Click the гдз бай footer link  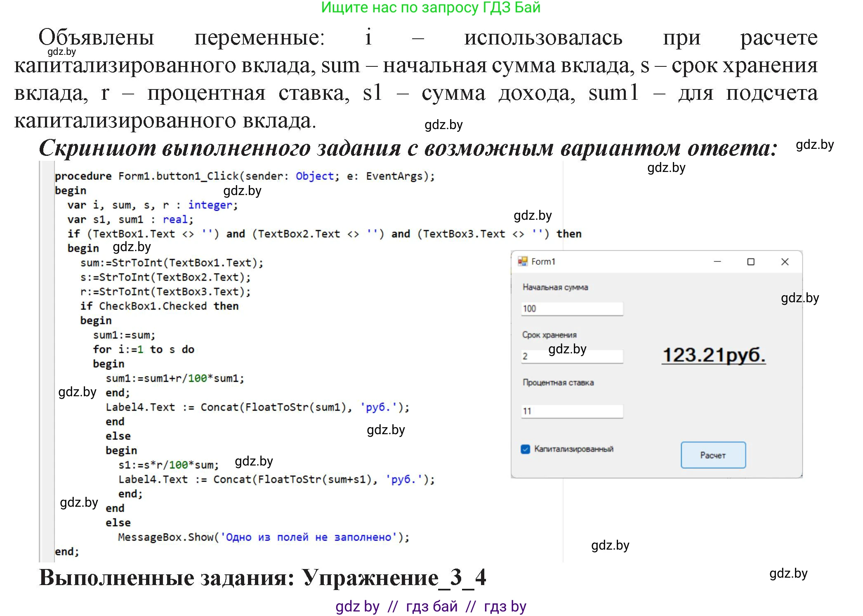[x=432, y=606]
